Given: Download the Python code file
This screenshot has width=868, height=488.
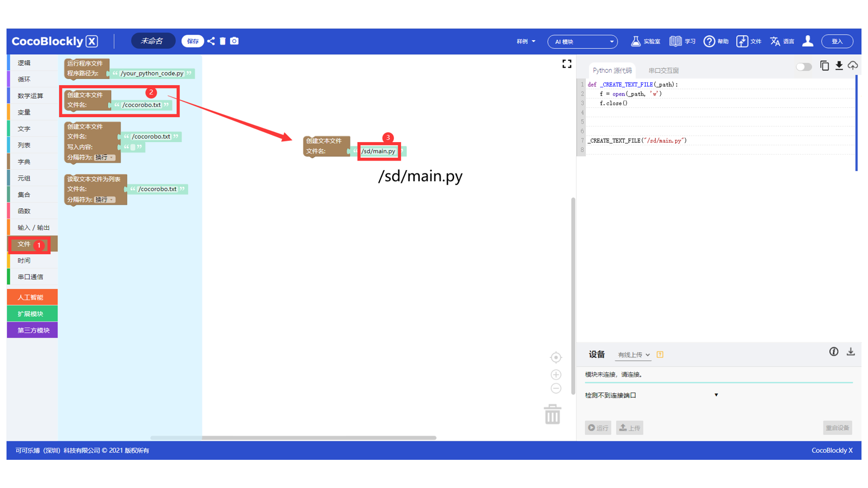Looking at the screenshot, I should click(839, 66).
